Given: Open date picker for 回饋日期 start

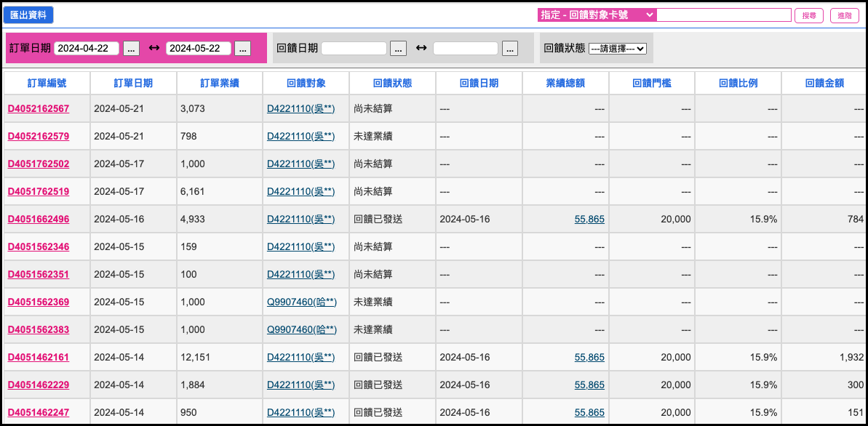Looking at the screenshot, I should tap(398, 48).
